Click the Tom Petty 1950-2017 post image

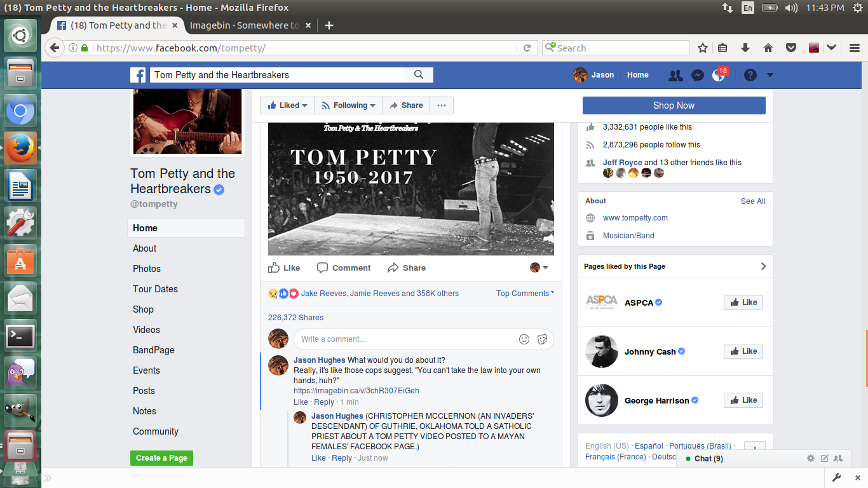[411, 189]
